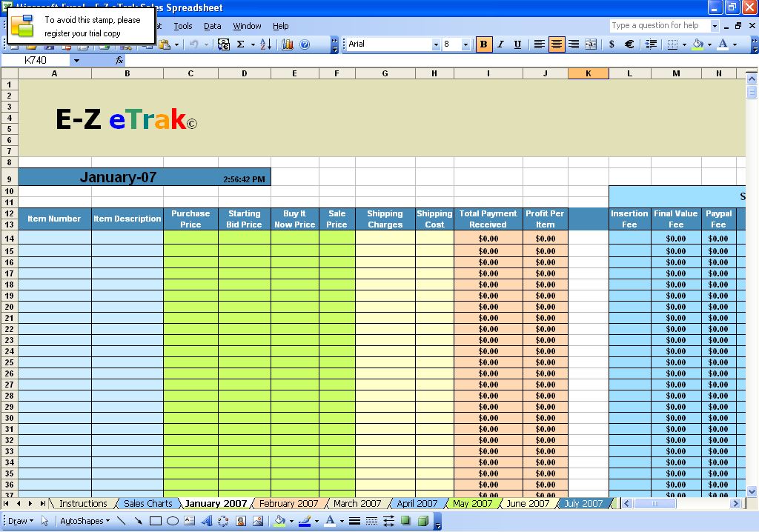Sort ascending with the A-Z icon
This screenshot has width=759, height=532.
266,44
